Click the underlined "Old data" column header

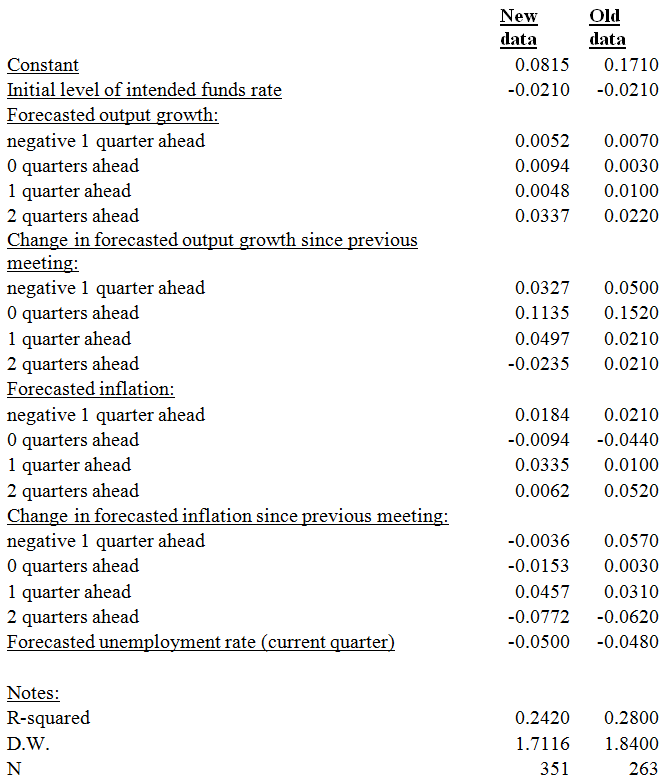coord(607,28)
